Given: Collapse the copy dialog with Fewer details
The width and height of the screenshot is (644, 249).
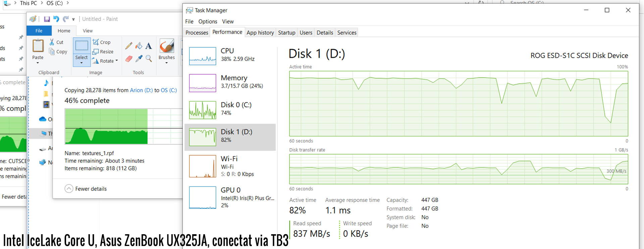Looking at the screenshot, I should click(x=86, y=189).
